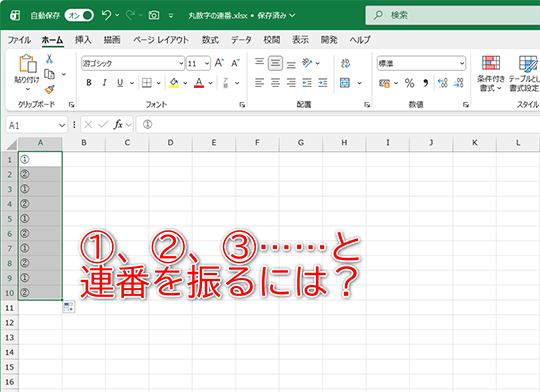Select Align Left icon
The height and width of the screenshot is (392, 540).
point(259,83)
